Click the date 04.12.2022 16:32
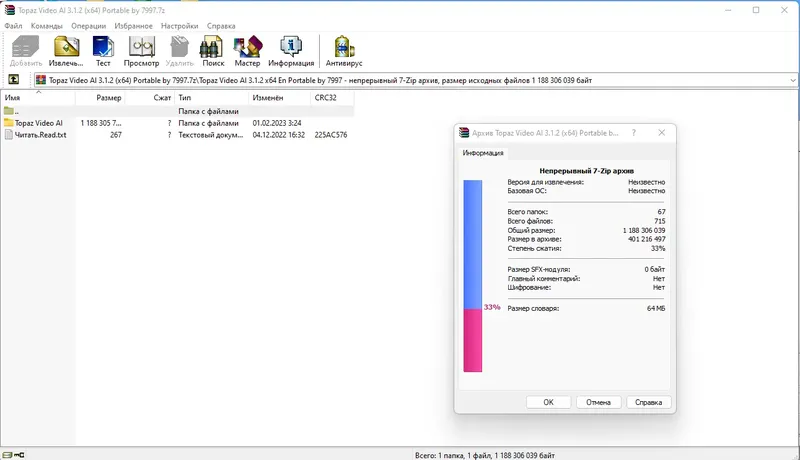This screenshot has width=800, height=460. (x=279, y=135)
